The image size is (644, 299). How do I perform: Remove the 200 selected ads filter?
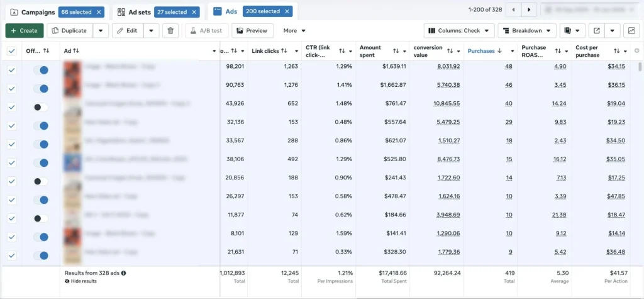(287, 12)
